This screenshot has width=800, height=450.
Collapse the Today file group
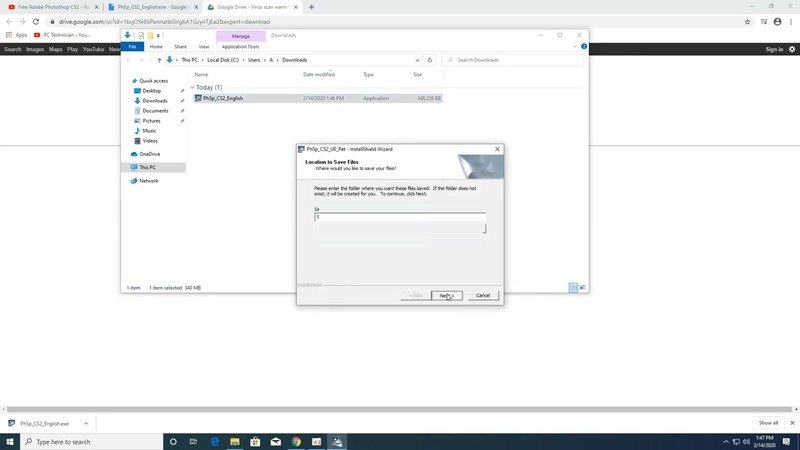point(192,87)
